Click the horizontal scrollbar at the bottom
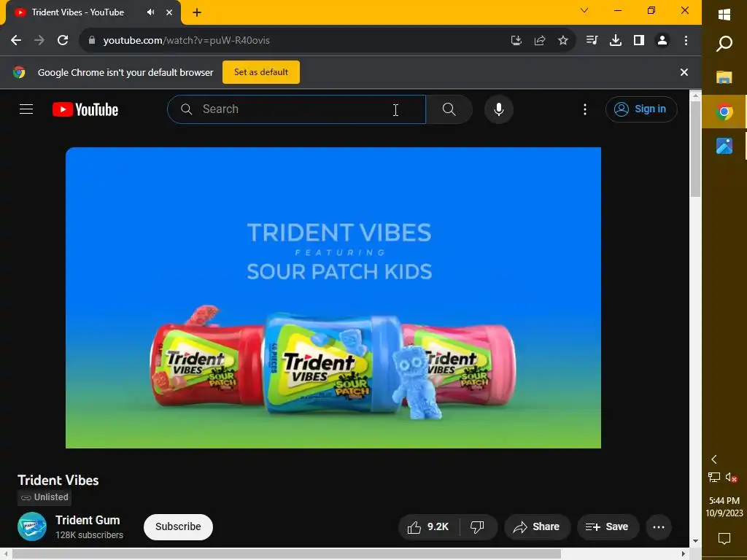 [286, 554]
